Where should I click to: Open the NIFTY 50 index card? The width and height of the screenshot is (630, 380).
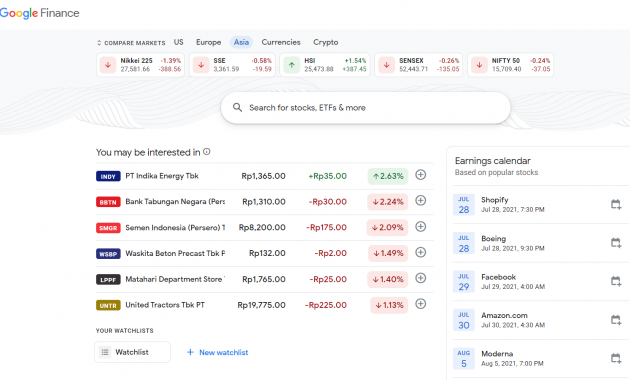510,65
